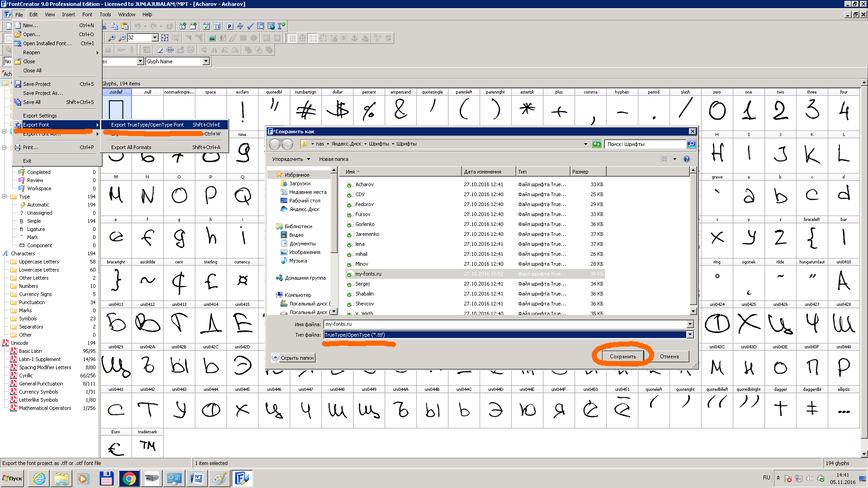Toggle the grid display toolbar button
The image size is (868, 488).
[292, 38]
